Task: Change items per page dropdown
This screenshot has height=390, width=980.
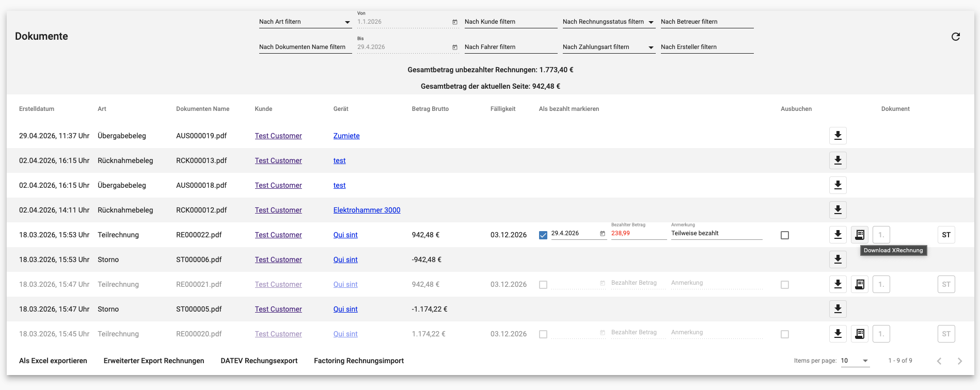Action: [855, 361]
